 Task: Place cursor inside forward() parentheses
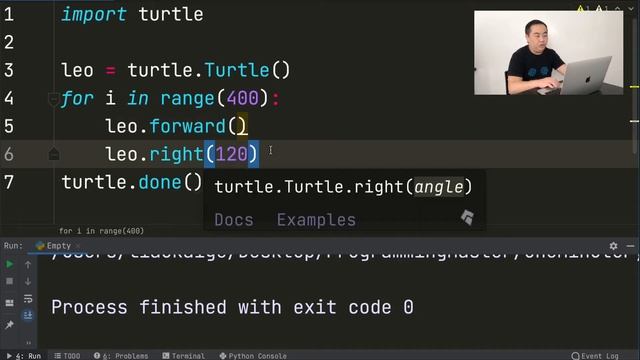coord(237,127)
